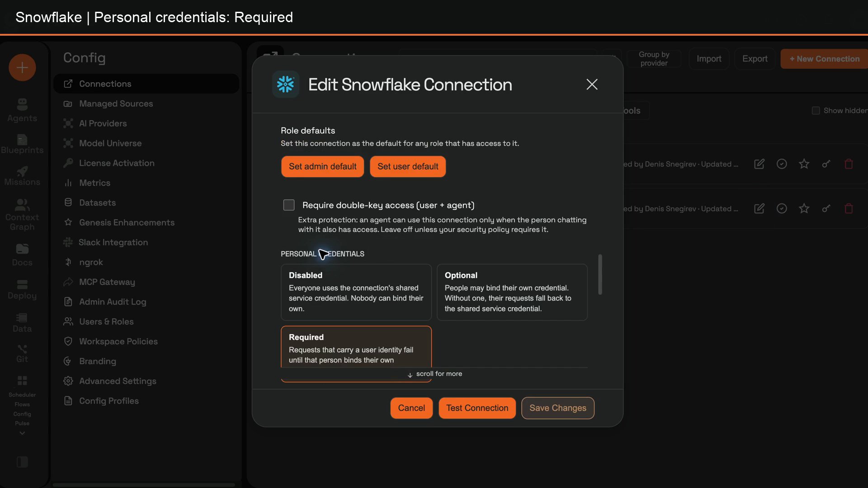Click the Import button

point(709,59)
